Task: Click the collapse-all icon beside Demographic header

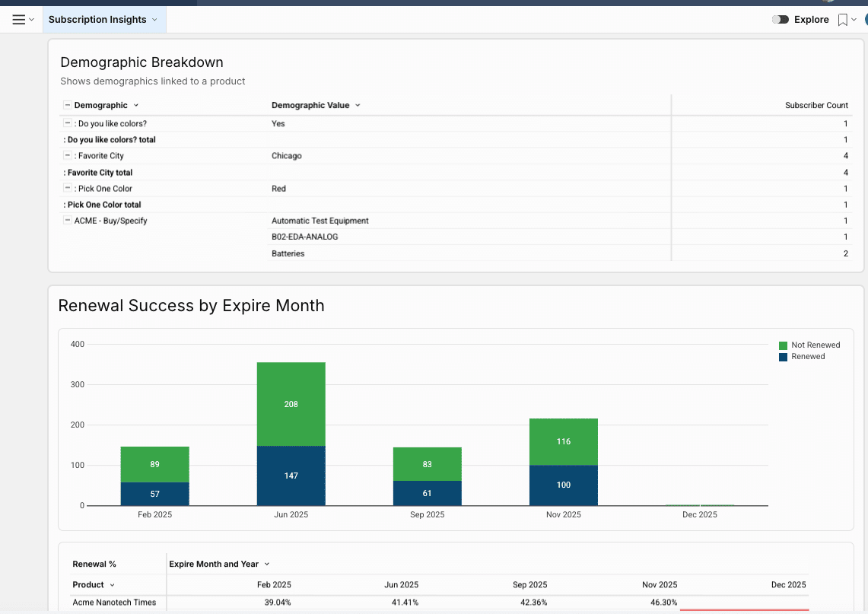Action: pyautogui.click(x=67, y=106)
